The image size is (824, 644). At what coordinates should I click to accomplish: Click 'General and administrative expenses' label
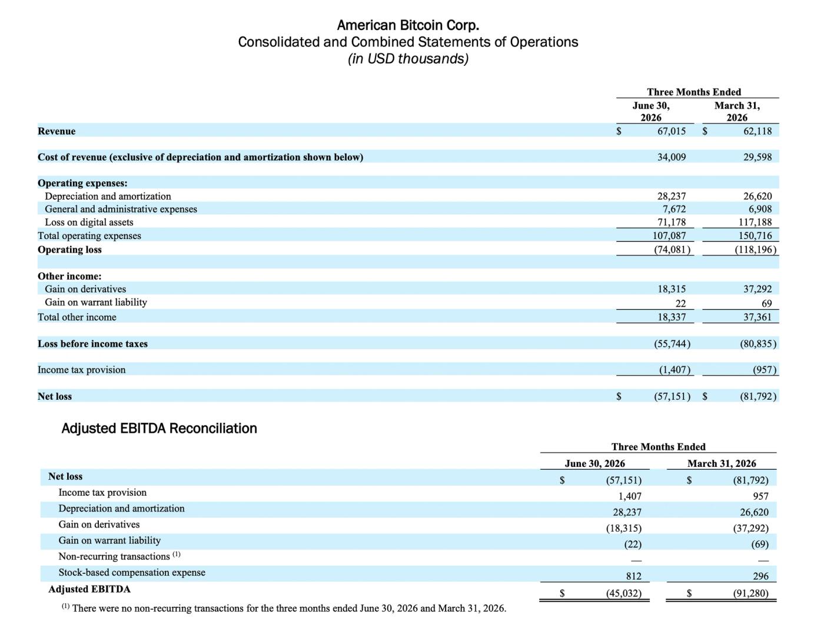point(121,209)
